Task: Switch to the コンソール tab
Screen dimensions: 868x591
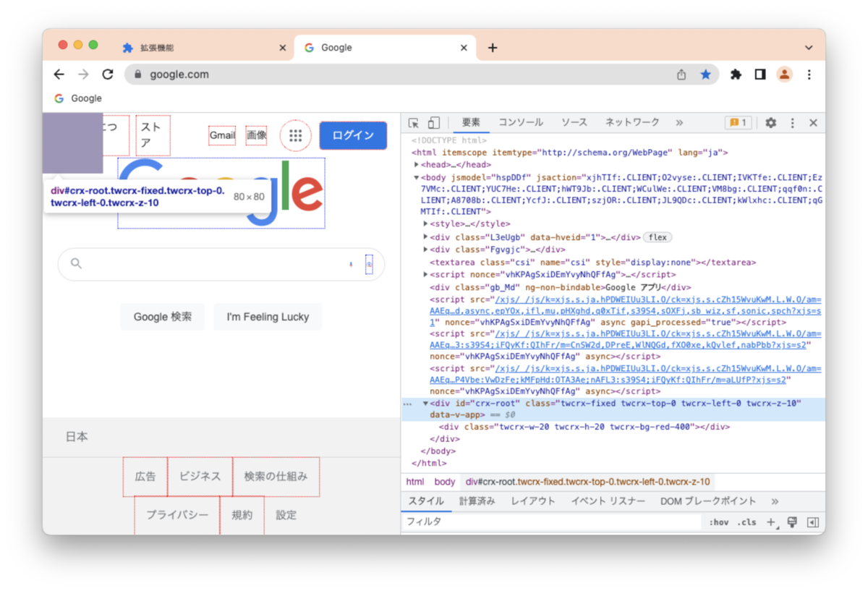Action: pyautogui.click(x=521, y=122)
